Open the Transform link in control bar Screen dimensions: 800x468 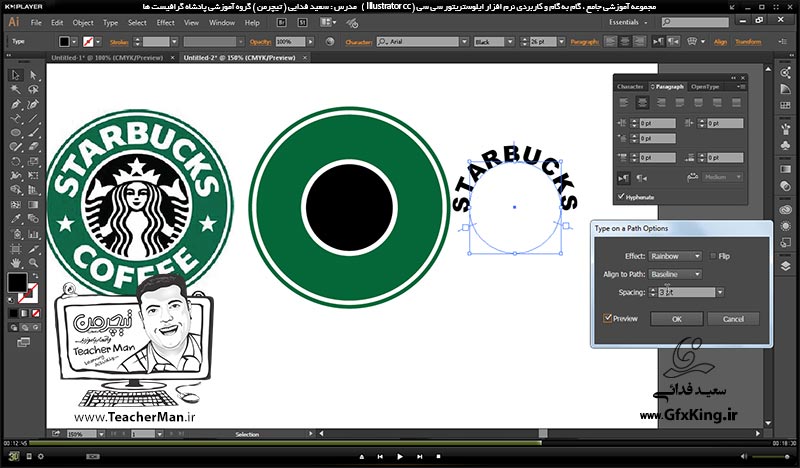point(748,42)
